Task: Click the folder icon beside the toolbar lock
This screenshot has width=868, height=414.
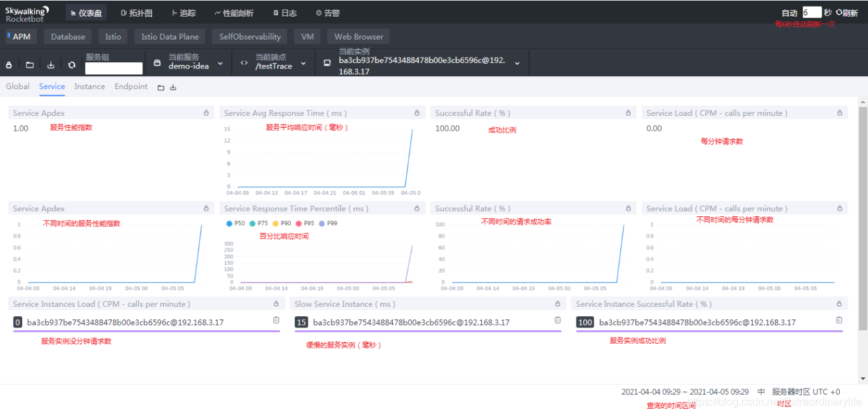Action: (30, 65)
